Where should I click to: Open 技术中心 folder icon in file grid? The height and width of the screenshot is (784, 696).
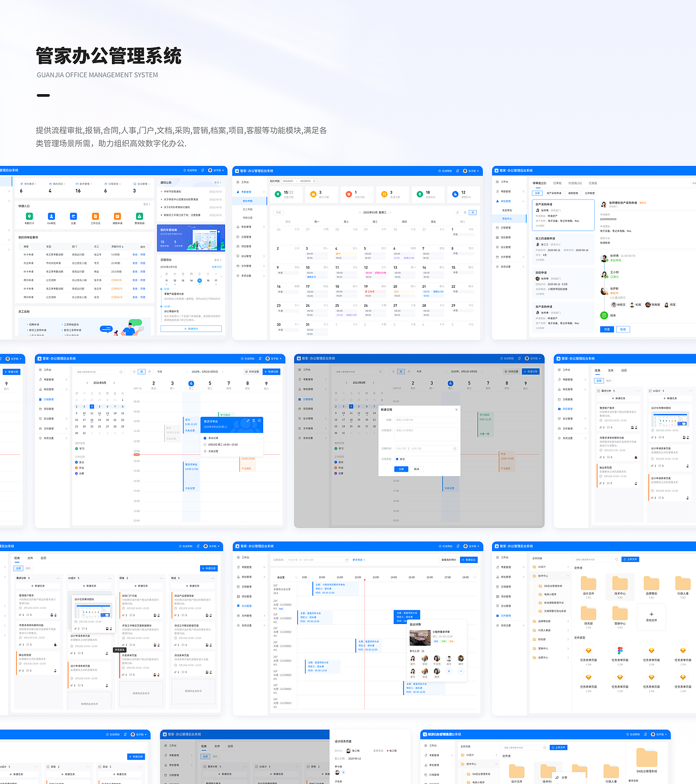(620, 583)
